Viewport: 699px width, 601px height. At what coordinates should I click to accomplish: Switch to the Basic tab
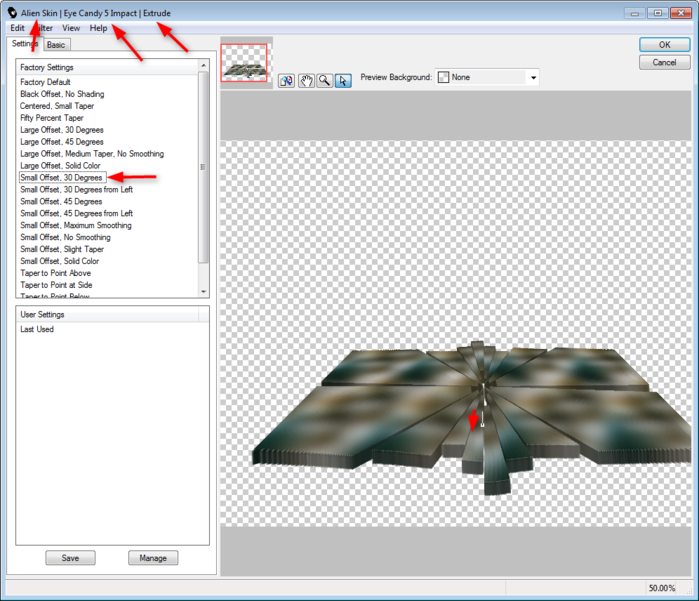tap(56, 45)
